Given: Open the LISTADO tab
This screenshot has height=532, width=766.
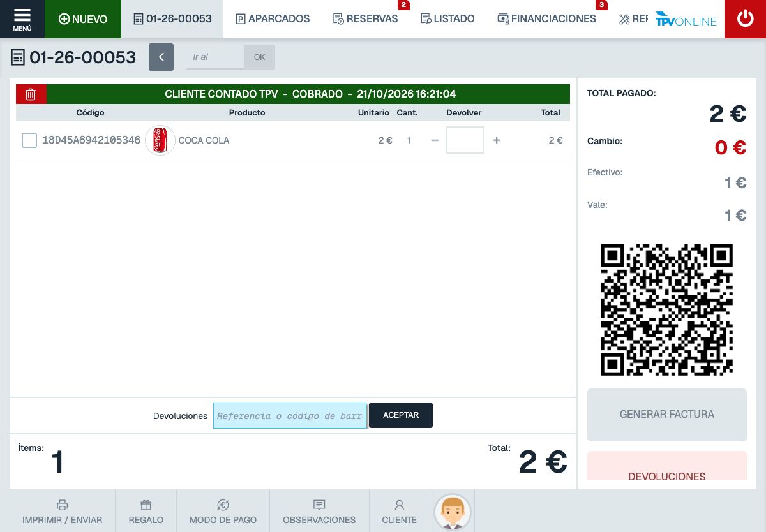Looking at the screenshot, I should pyautogui.click(x=448, y=19).
